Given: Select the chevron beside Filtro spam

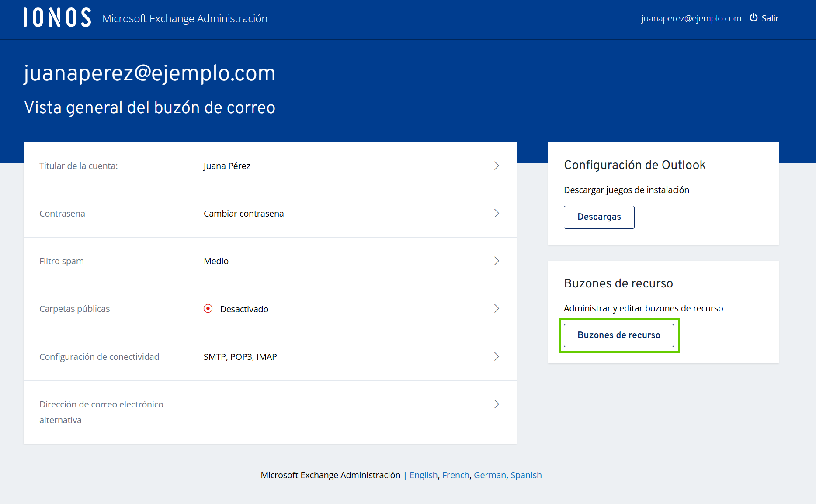Looking at the screenshot, I should click(x=497, y=261).
